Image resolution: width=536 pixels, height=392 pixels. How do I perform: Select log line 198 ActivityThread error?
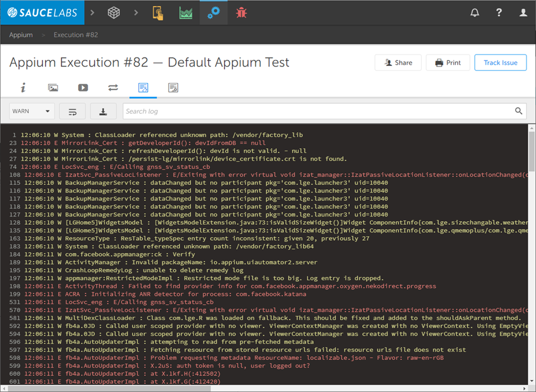coord(223,286)
